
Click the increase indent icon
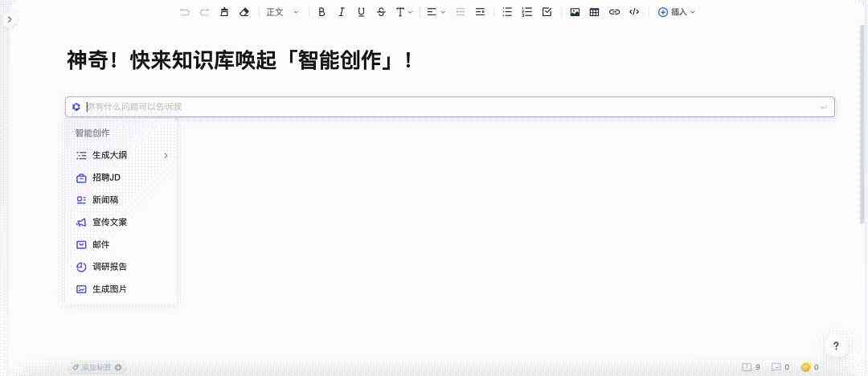480,11
